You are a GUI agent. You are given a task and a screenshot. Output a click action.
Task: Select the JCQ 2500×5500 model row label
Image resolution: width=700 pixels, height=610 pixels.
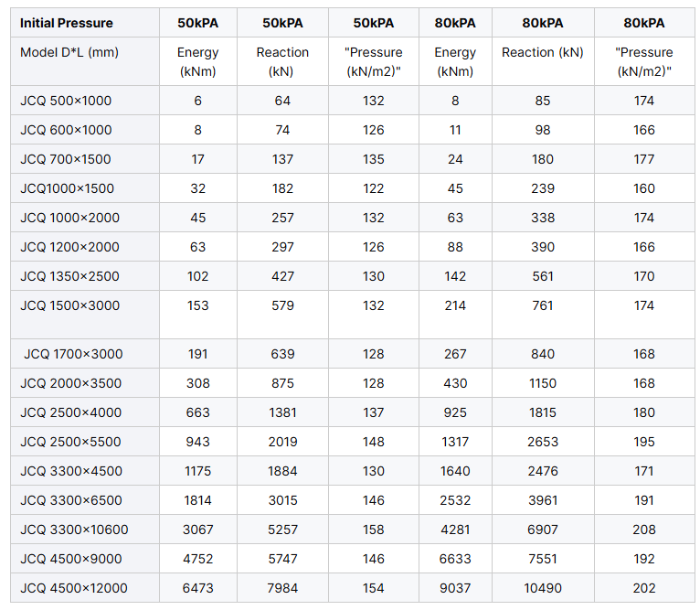[x=85, y=442]
